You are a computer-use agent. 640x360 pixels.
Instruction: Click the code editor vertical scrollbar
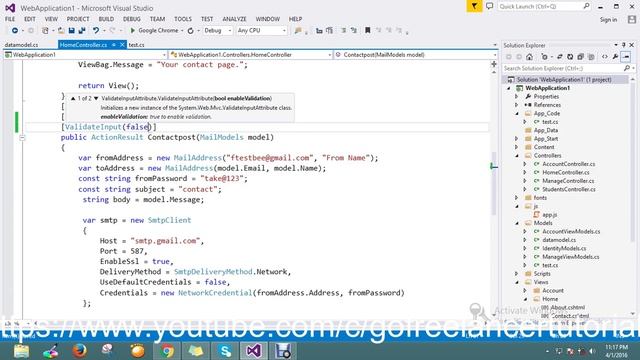(x=493, y=184)
